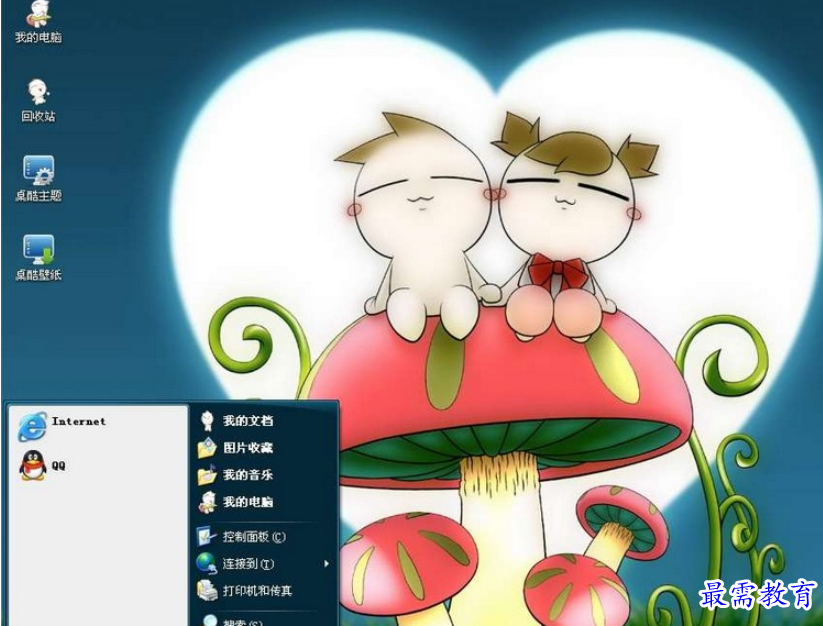Select 图片收藏 in the start menu

pyautogui.click(x=248, y=448)
